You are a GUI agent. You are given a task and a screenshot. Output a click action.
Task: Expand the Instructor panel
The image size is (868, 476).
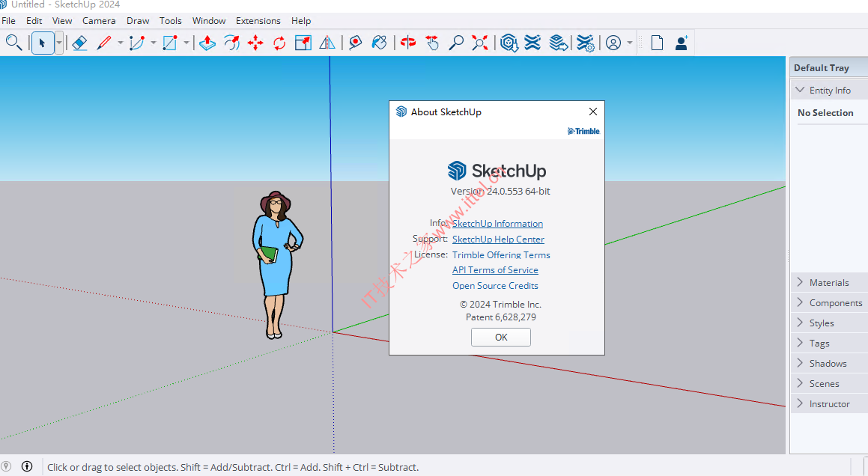pyautogui.click(x=829, y=404)
